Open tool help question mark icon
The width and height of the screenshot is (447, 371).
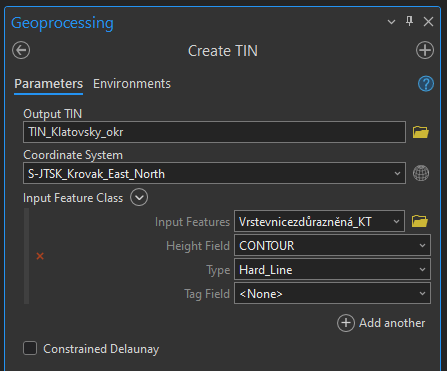coord(426,84)
